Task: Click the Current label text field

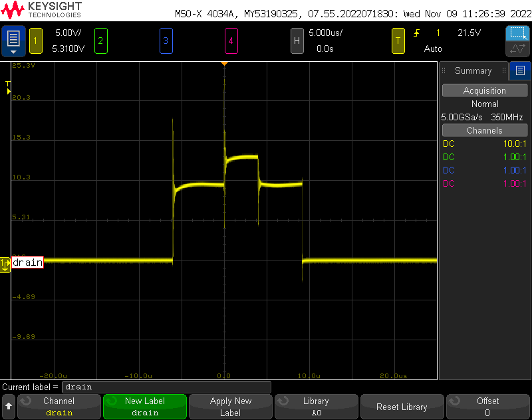Action: click(166, 387)
